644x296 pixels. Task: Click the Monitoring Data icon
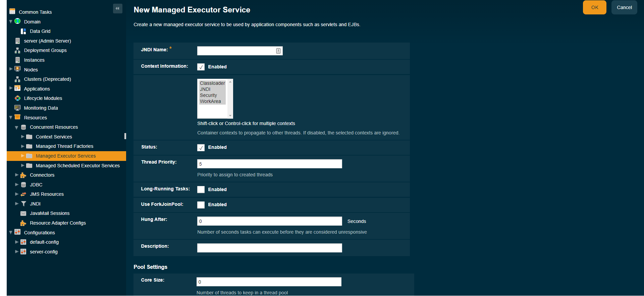(x=17, y=108)
